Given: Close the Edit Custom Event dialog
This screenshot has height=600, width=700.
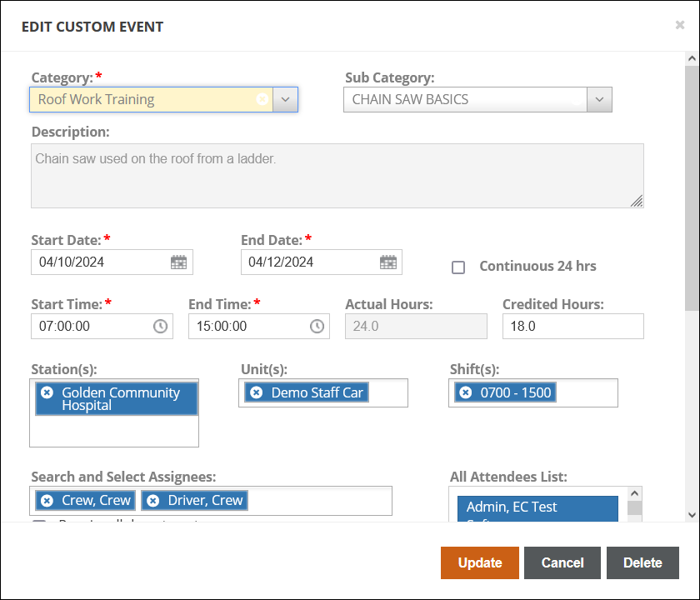Looking at the screenshot, I should 680,25.
